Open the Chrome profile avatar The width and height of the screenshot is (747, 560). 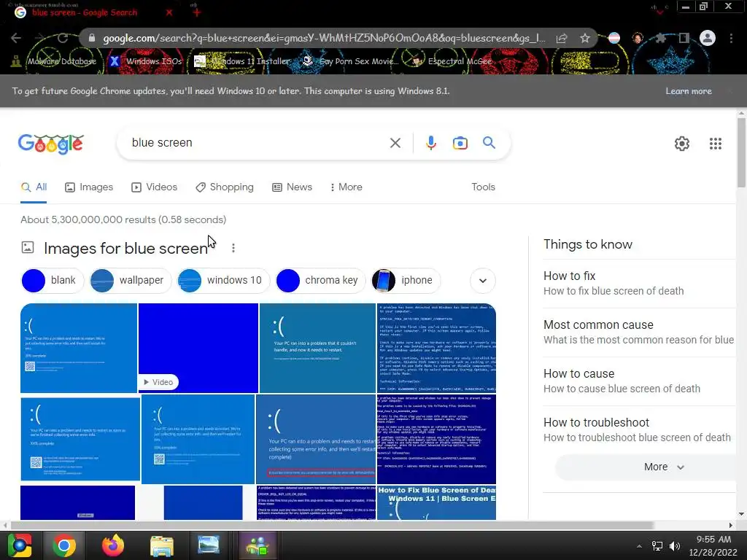pos(708,38)
